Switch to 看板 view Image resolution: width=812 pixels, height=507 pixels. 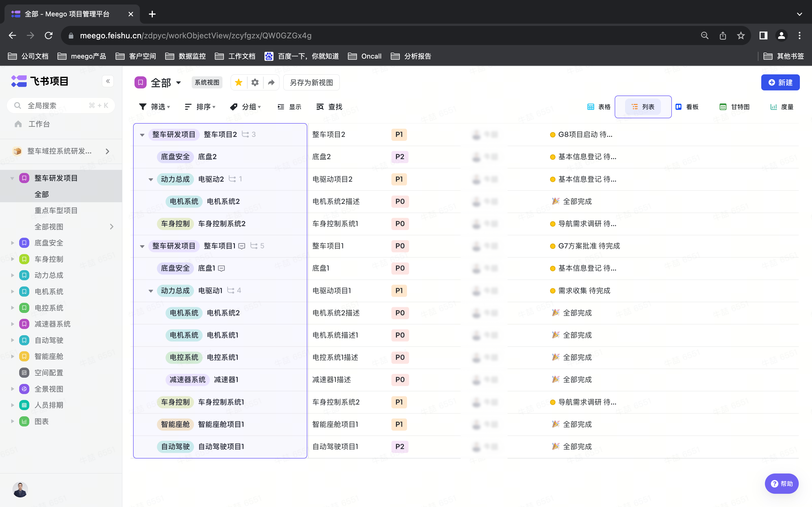click(687, 107)
